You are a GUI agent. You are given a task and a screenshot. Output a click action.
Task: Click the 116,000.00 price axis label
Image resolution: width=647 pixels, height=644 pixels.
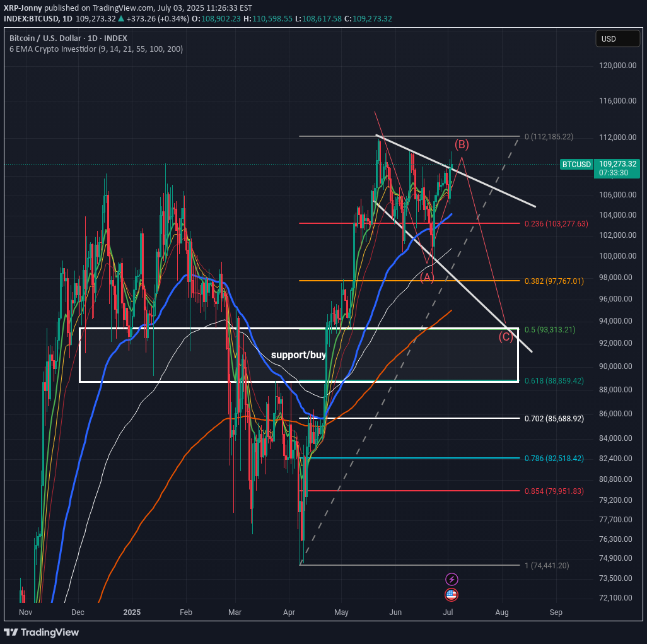click(x=618, y=101)
